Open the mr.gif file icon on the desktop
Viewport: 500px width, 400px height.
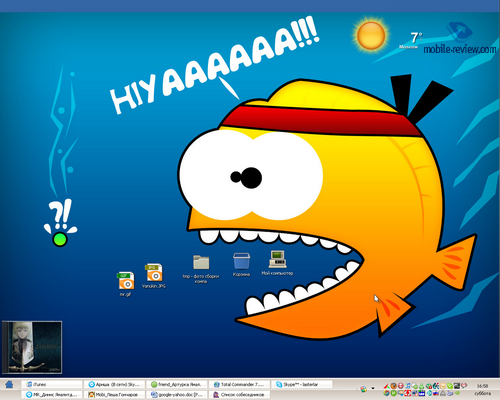[126, 281]
